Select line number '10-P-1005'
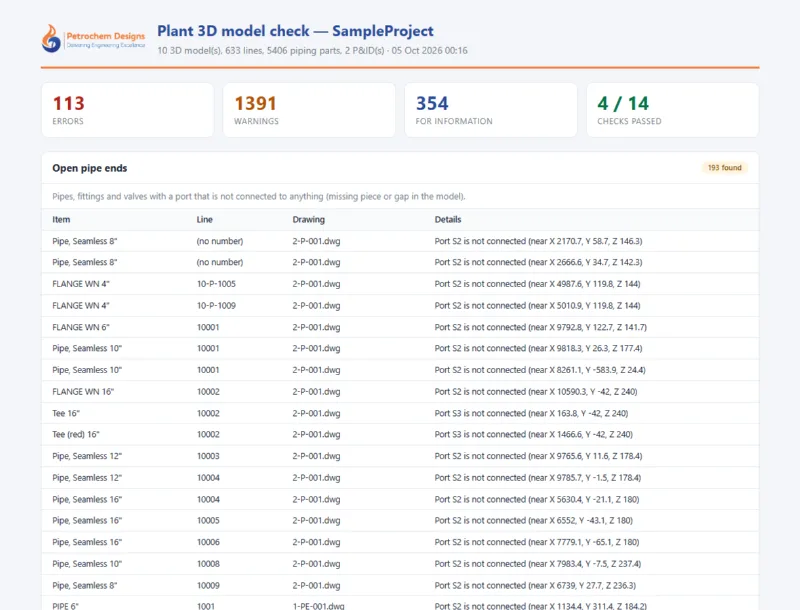 (x=216, y=284)
